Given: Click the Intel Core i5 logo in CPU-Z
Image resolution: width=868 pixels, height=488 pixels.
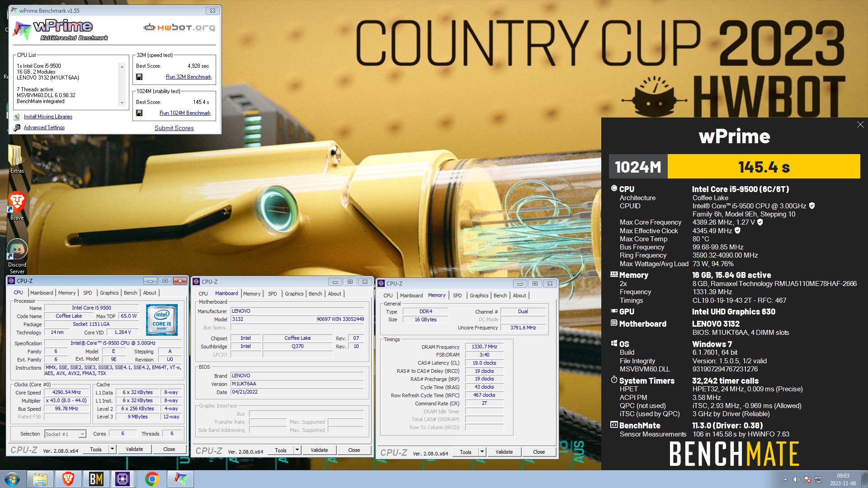Looking at the screenshot, I should [x=162, y=319].
